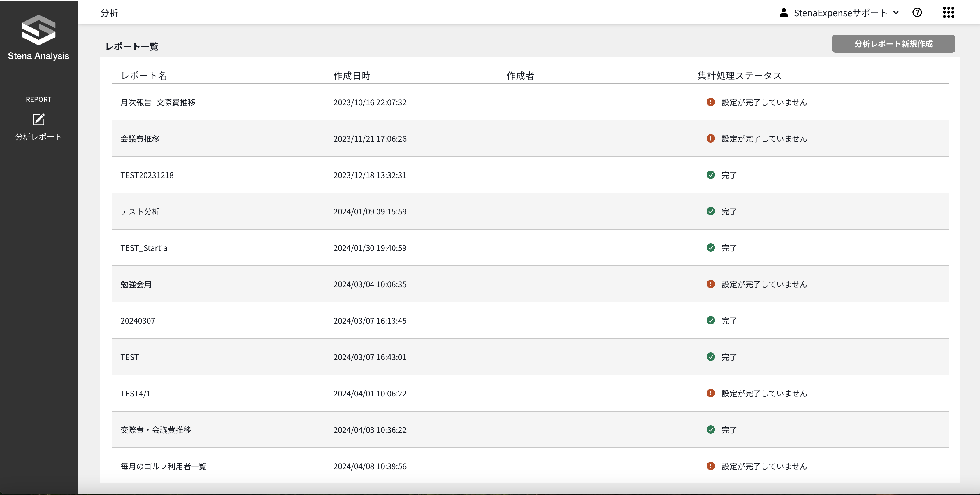
Task: Click the help question mark icon
Action: pyautogui.click(x=917, y=13)
